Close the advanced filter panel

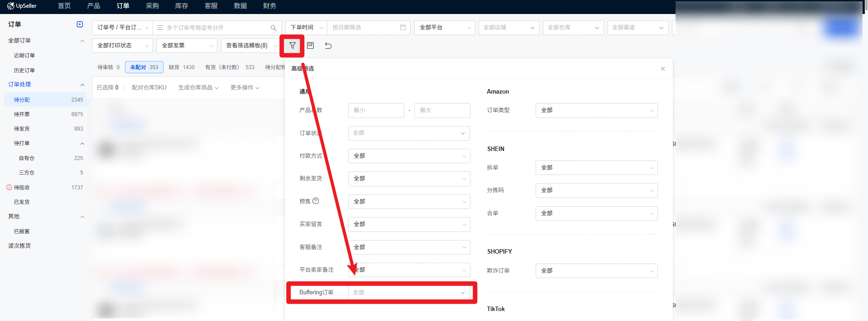click(662, 69)
